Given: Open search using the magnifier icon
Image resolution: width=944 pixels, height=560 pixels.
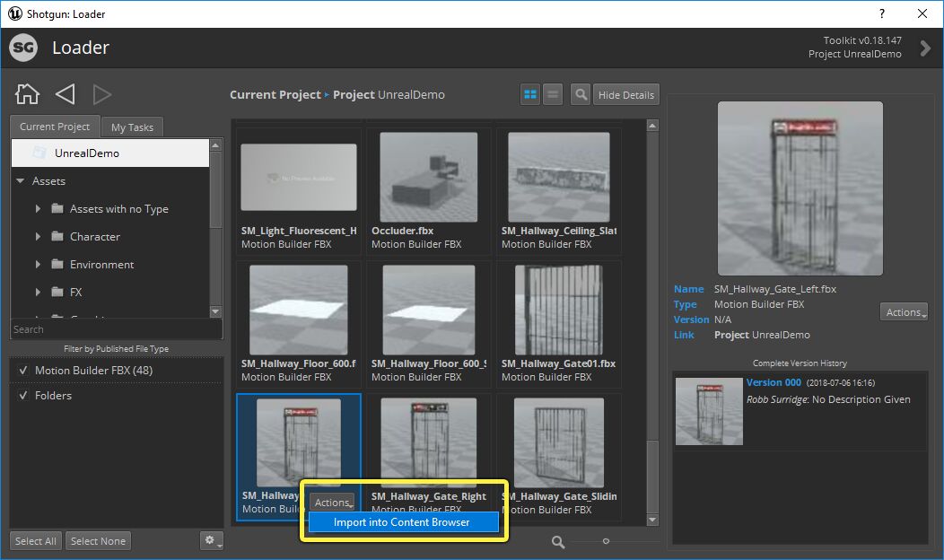Looking at the screenshot, I should [581, 94].
